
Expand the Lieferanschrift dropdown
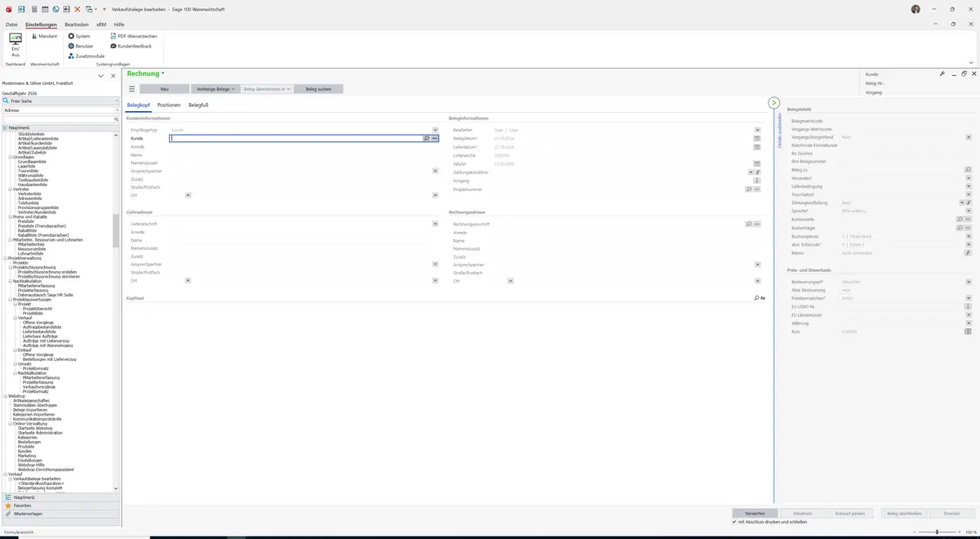pos(434,224)
